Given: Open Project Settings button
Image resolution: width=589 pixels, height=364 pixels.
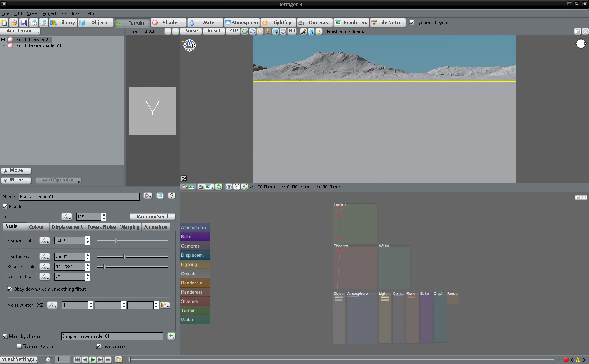Looking at the screenshot, I should point(19,360).
